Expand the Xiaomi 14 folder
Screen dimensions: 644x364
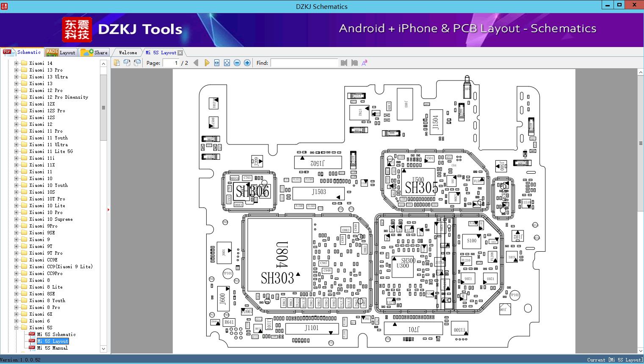click(x=17, y=63)
